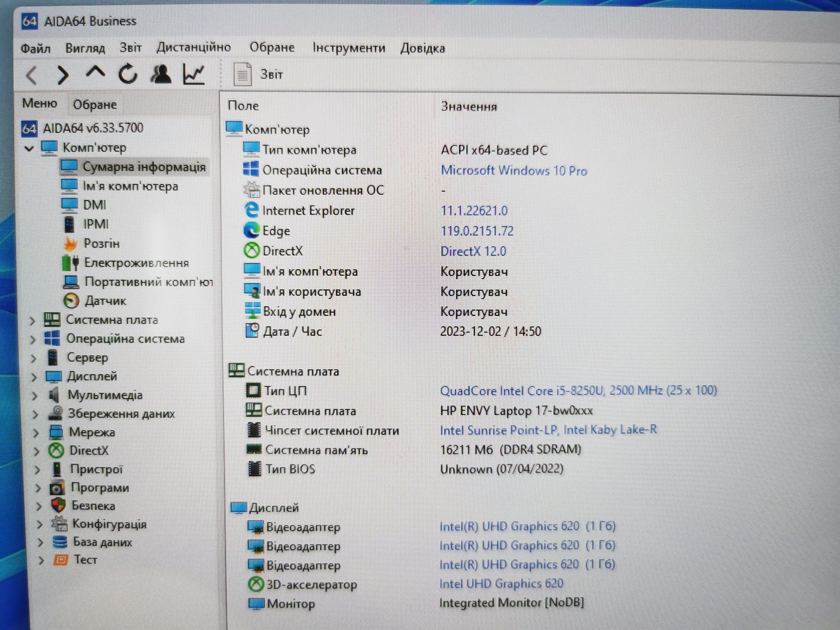Select AIDA64 v6.33.5700 root node
This screenshot has height=630, width=840.
point(83,128)
